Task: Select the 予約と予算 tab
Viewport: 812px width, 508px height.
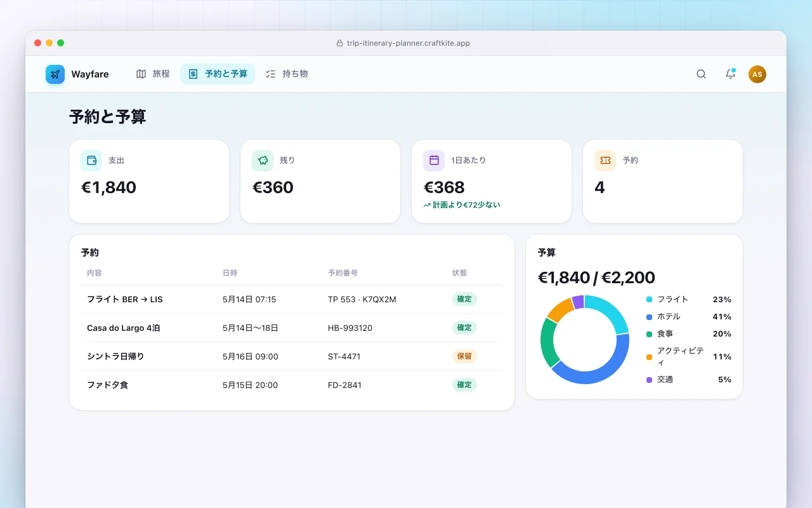Action: tap(218, 74)
